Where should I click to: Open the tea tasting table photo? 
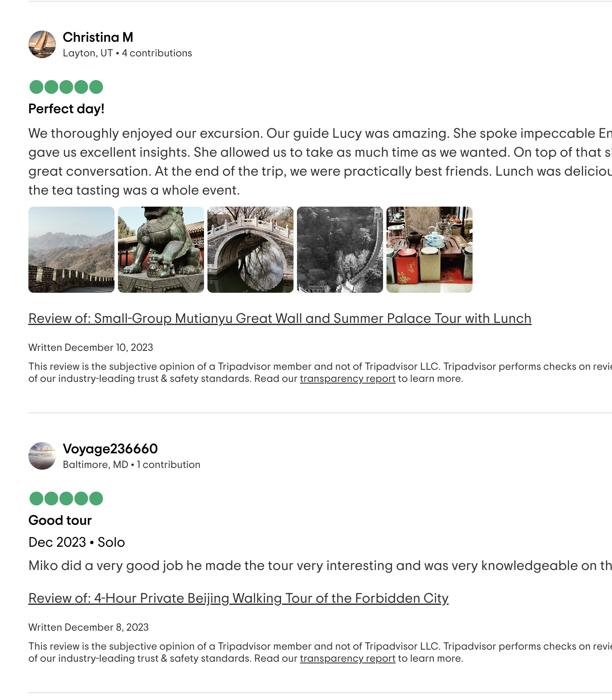(x=430, y=250)
